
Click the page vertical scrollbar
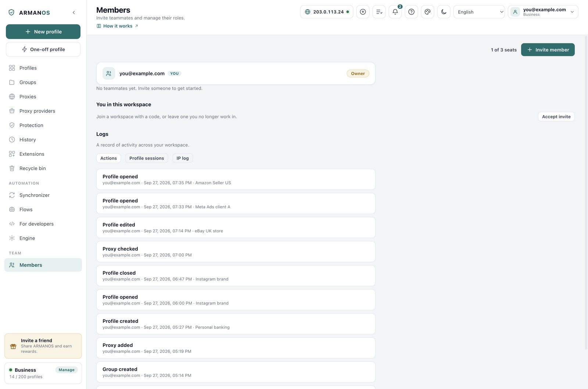pos(586,192)
